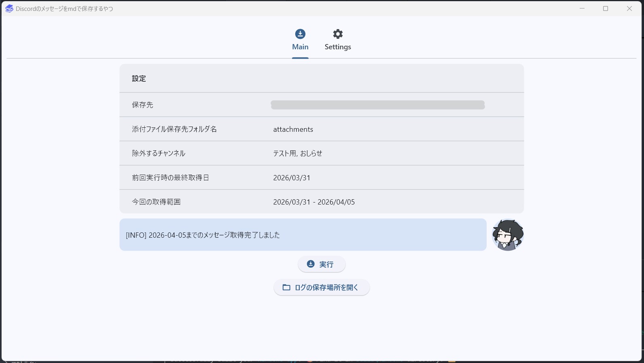Click the range 2026/03/31 - 2026/04/05

[314, 202]
